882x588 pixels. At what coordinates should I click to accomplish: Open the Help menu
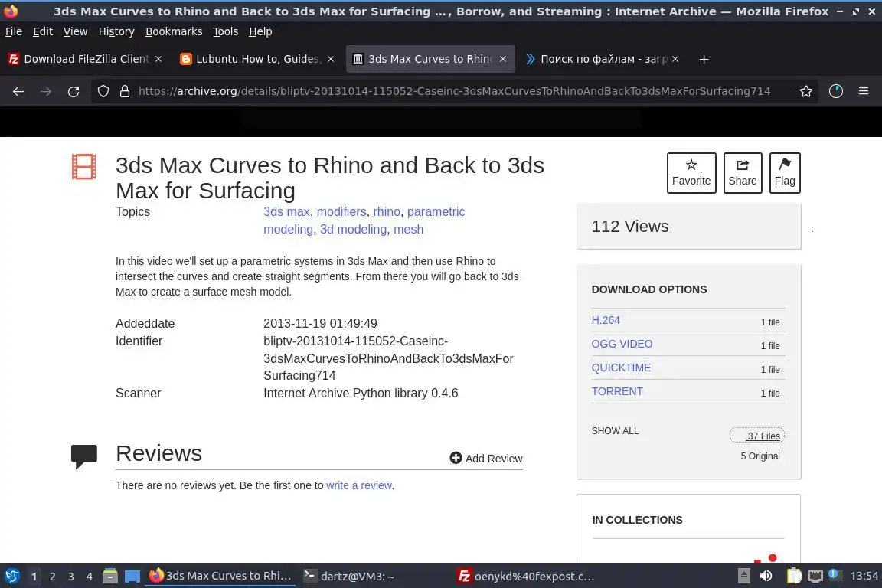tap(260, 31)
